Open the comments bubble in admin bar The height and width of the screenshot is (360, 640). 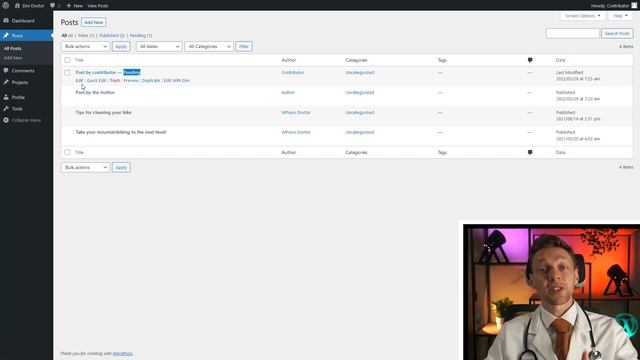[52, 6]
